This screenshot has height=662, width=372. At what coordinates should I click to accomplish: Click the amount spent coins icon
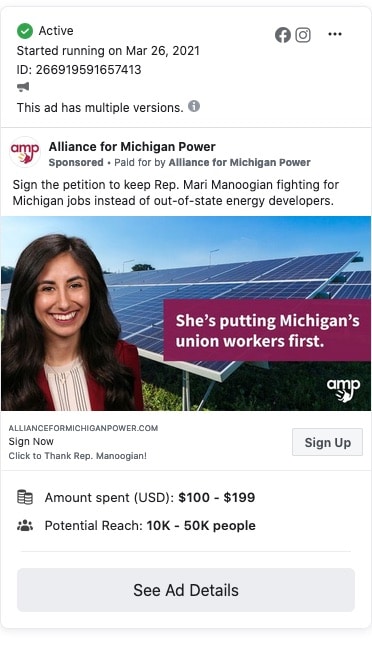(x=25, y=497)
